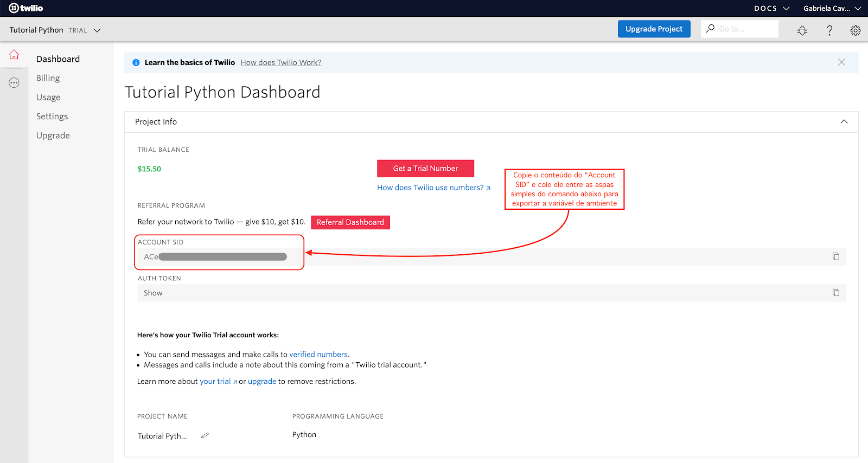Open How does Twilio use numbers? link
This screenshot has width=868, height=463.
click(x=433, y=188)
